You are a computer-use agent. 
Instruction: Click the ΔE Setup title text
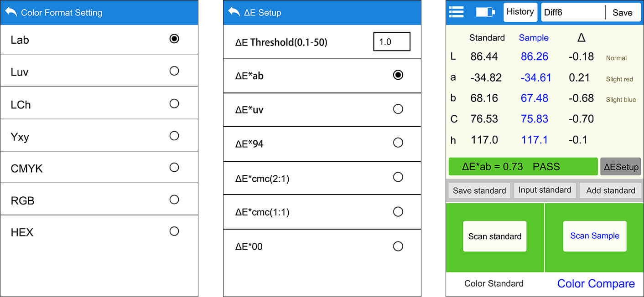click(263, 13)
